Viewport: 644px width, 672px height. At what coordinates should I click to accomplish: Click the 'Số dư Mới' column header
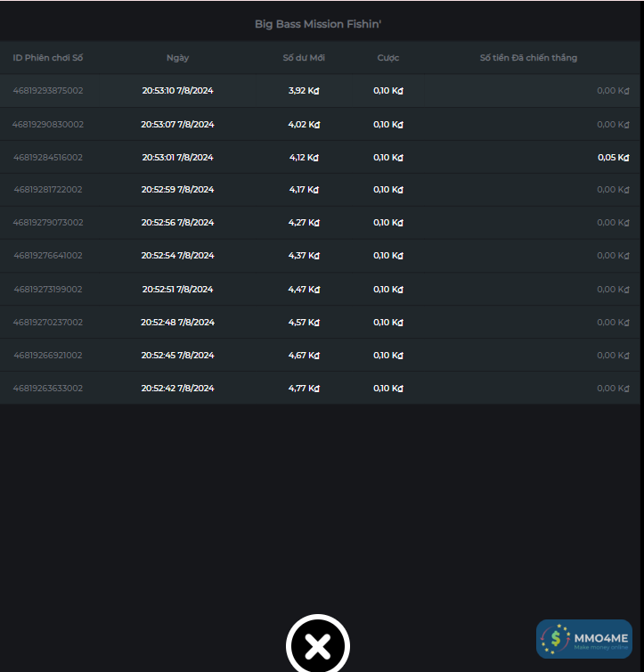[304, 58]
